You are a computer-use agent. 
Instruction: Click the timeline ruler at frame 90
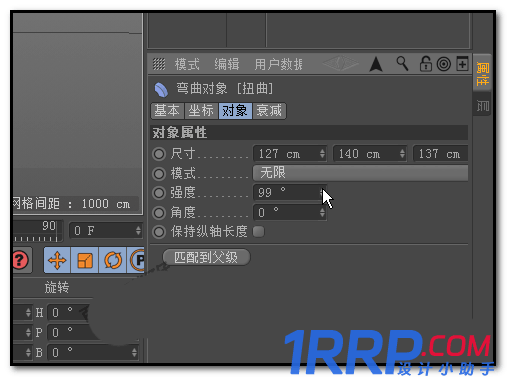49,230
